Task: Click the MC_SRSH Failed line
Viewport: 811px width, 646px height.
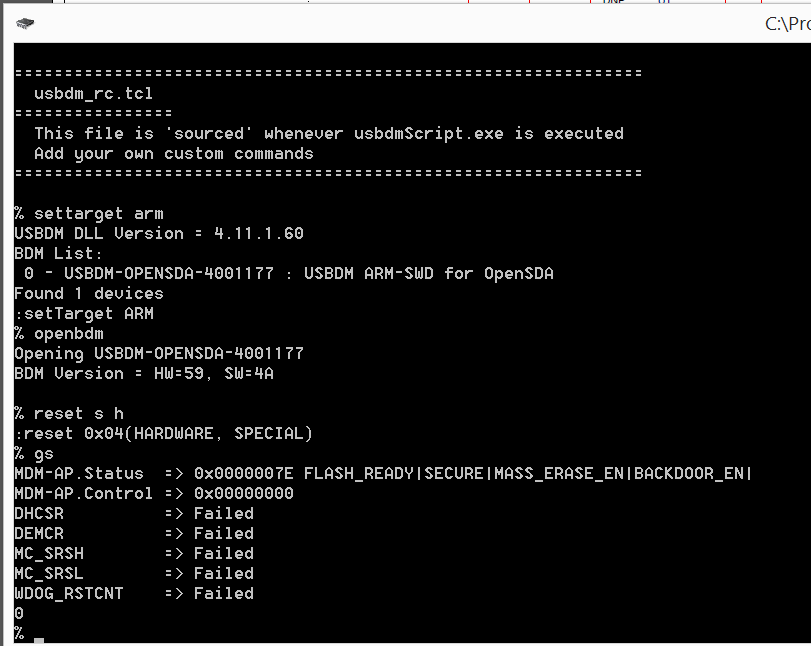Action: pos(133,553)
